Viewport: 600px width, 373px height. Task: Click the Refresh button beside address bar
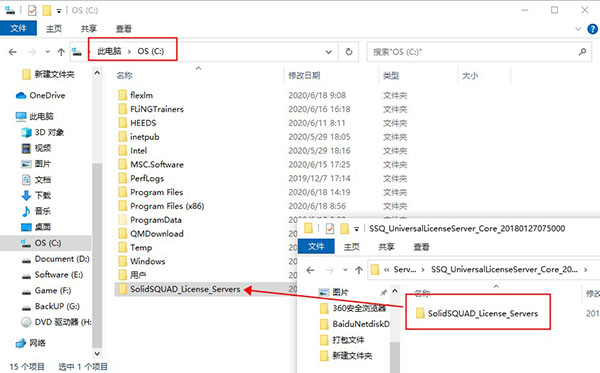click(x=349, y=52)
